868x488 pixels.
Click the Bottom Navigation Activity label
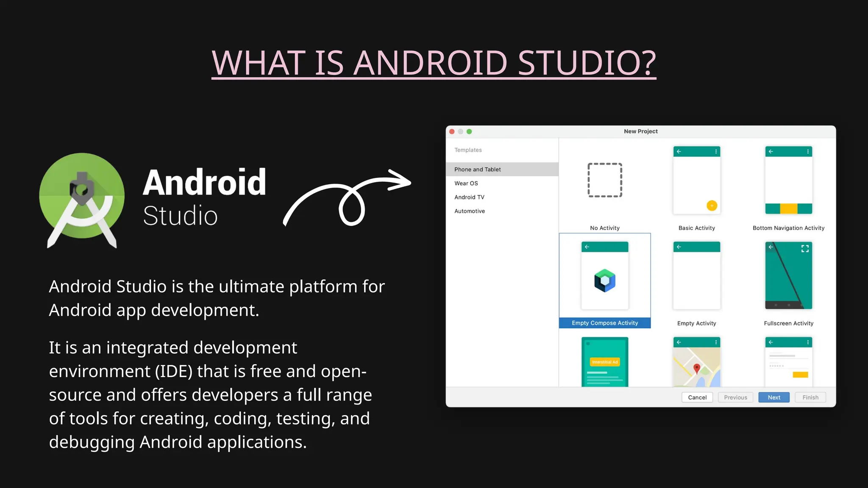click(789, 228)
